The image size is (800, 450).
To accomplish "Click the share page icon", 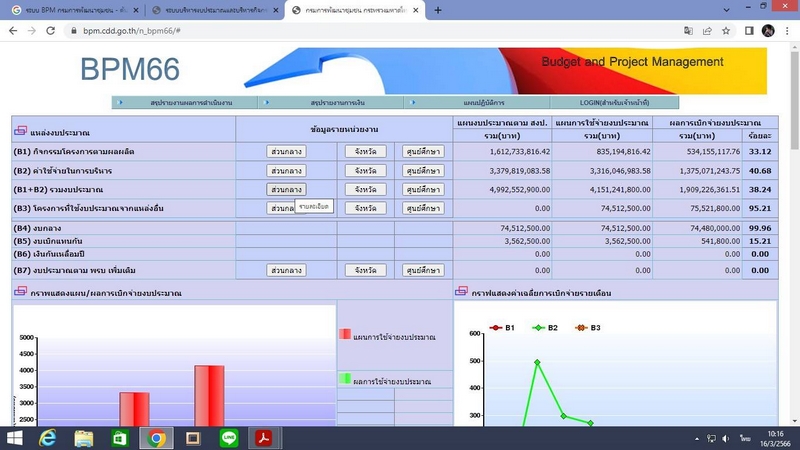I will coord(707,31).
